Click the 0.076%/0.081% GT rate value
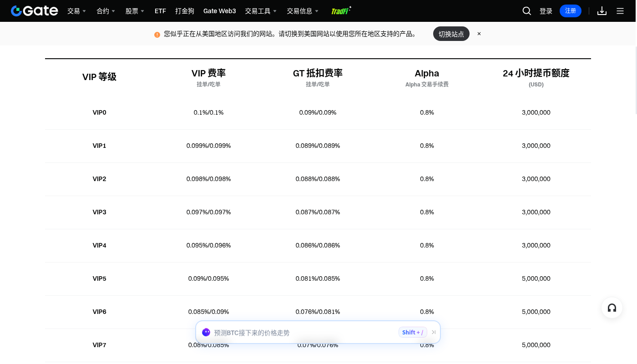Viewport: 637px width, 364px height. [318, 312]
